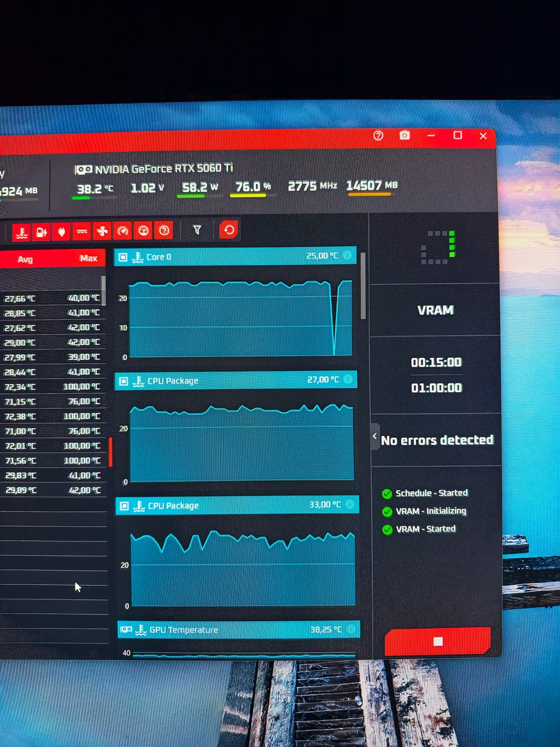Viewport: 560px width, 747px height.
Task: Click square icon on 27,00 °C CPU Package graph
Action: coord(124,381)
